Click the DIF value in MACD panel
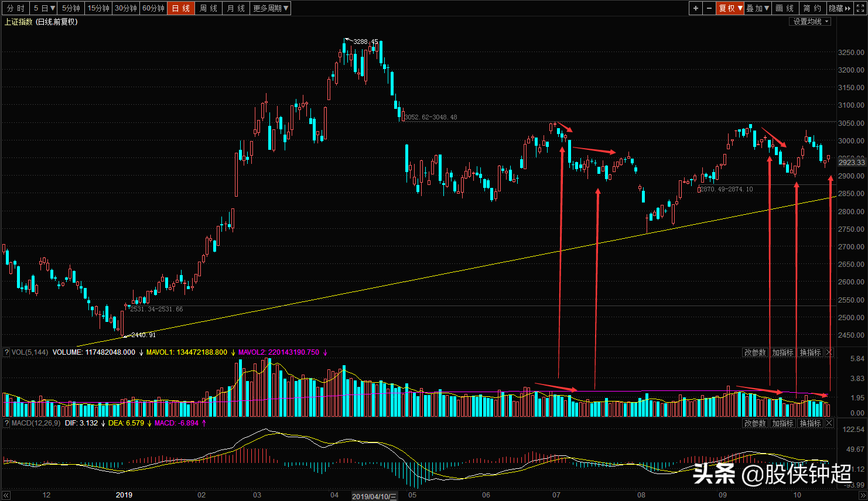 tap(81, 423)
